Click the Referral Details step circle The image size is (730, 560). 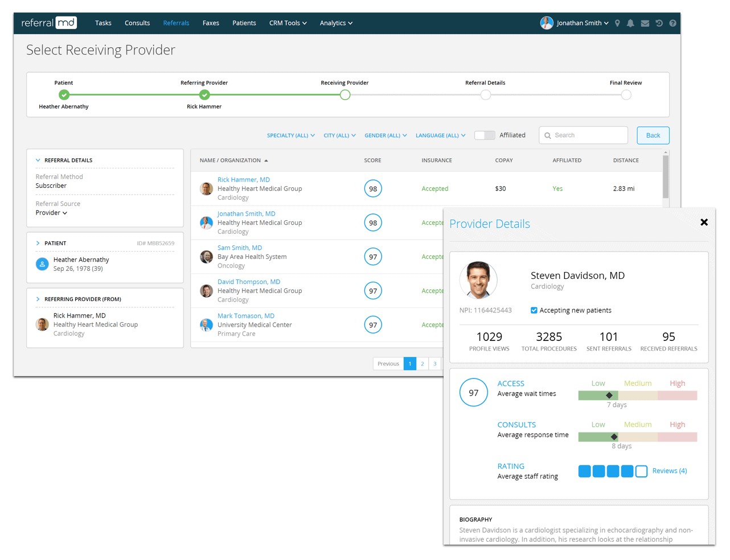486,95
